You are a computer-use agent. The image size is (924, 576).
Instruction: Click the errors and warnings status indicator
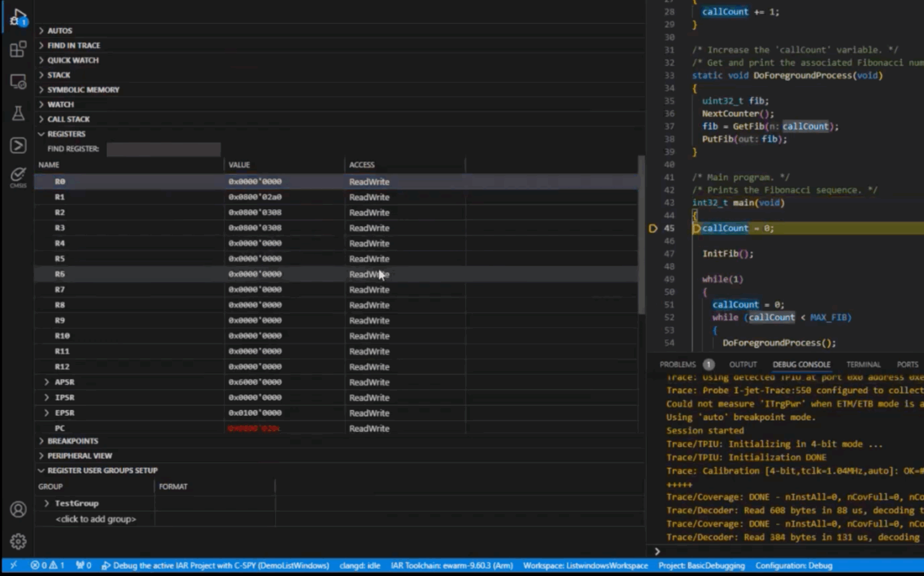[x=48, y=565]
